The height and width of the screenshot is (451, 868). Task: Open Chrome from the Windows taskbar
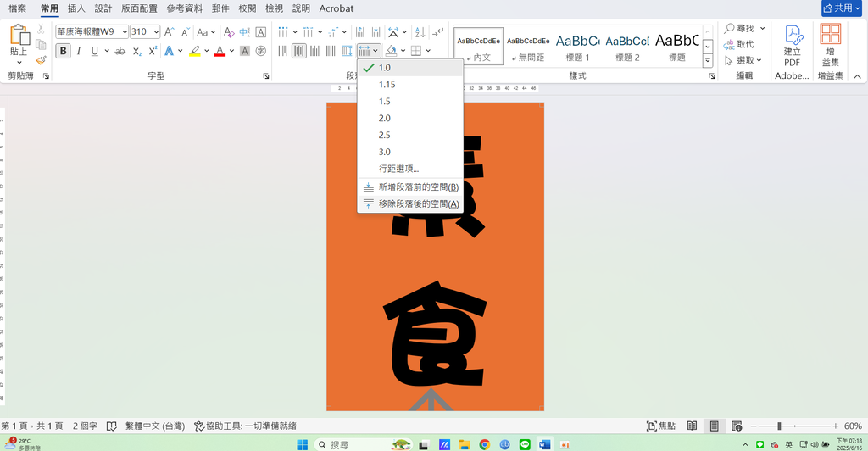click(x=484, y=444)
